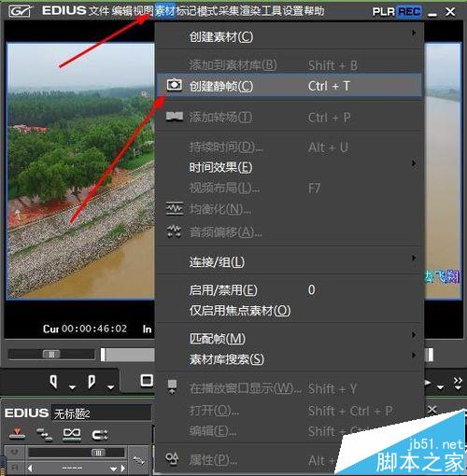Image resolution: width=467 pixels, height=476 pixels.
Task: Open the 设置 menu
Action: point(292,11)
